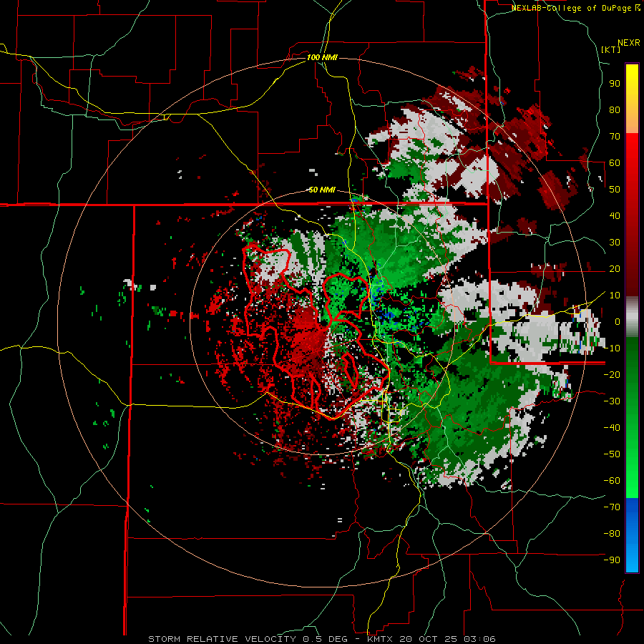
Task: Click the -60 value on the velocity scale
Action: [x=612, y=481]
